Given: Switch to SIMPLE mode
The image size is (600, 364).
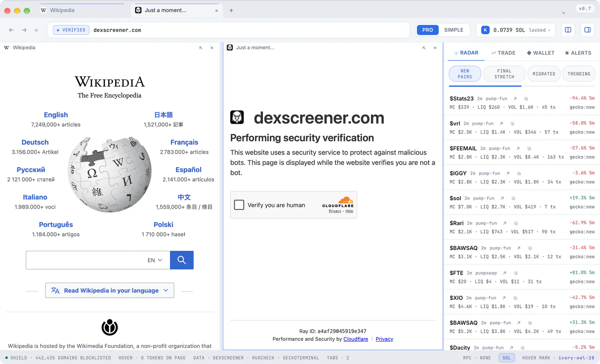Looking at the screenshot, I should 454,30.
